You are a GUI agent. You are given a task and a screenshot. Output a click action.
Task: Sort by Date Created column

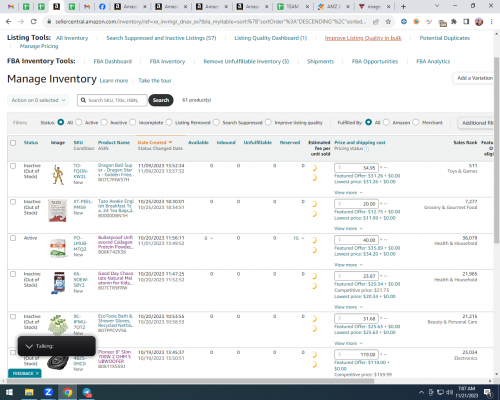pyautogui.click(x=155, y=142)
